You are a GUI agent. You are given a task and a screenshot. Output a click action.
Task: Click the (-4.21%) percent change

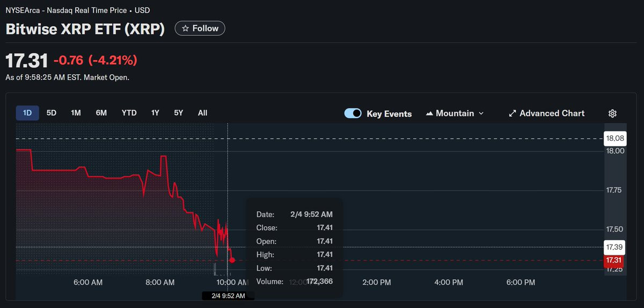tap(113, 60)
